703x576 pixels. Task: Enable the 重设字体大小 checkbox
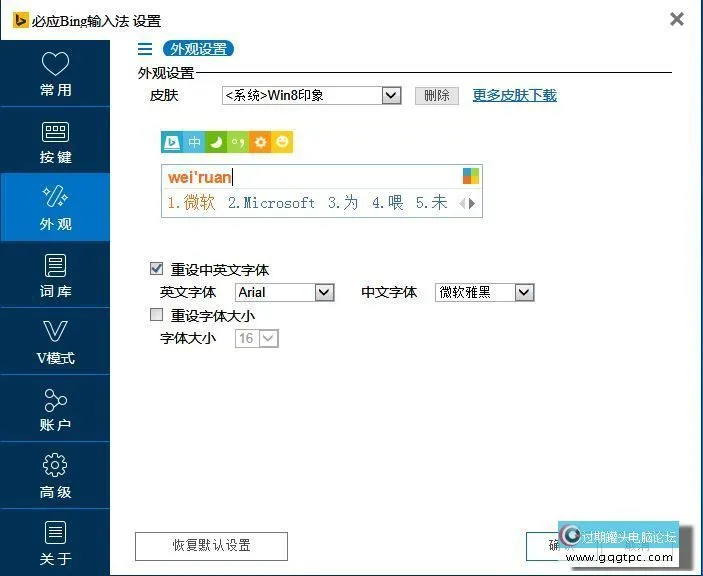[x=156, y=315]
